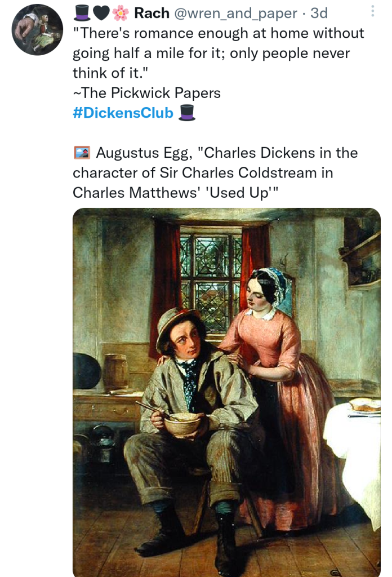This screenshot has height=577, width=392.
Task: Click the wooden barrel in the painting
Action: coord(115,372)
